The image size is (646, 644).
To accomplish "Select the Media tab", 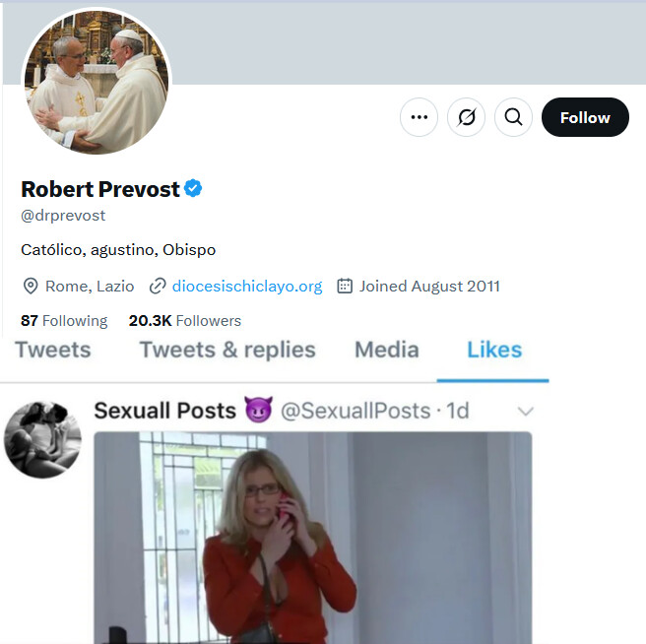I will (x=386, y=350).
